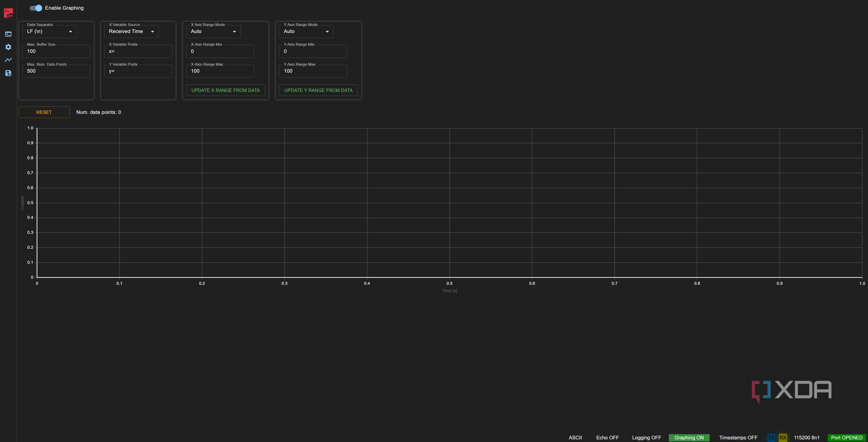Viewport: 868px width, 442px height.
Task: Click the Y-Axis Range Max. field
Action: [x=313, y=71]
